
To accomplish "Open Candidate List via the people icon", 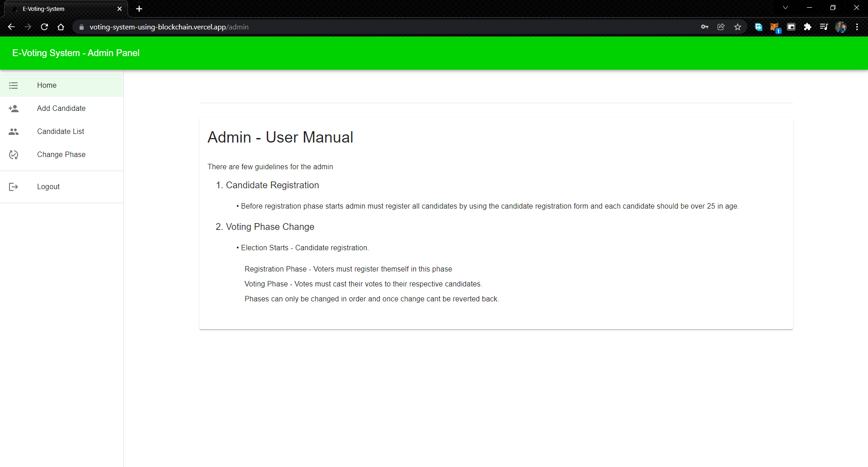I will click(x=14, y=131).
